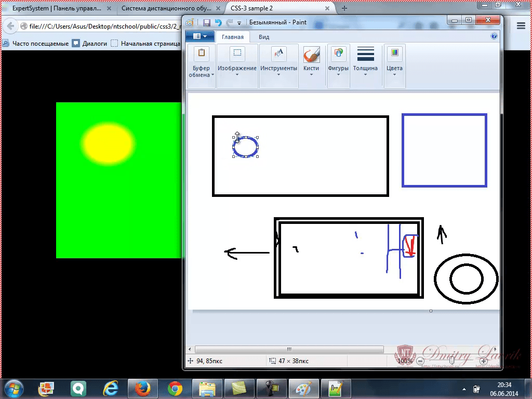Click the Цвета colors icon

[x=395, y=53]
